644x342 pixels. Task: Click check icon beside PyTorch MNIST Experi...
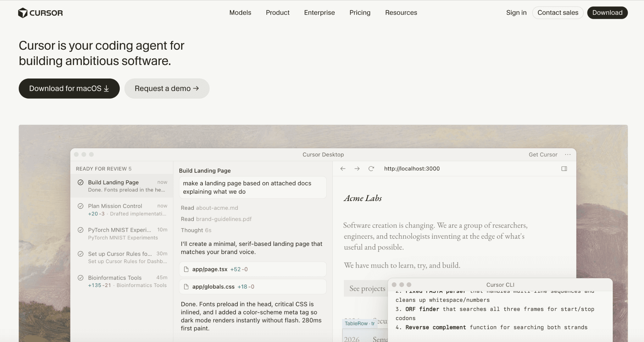80,230
